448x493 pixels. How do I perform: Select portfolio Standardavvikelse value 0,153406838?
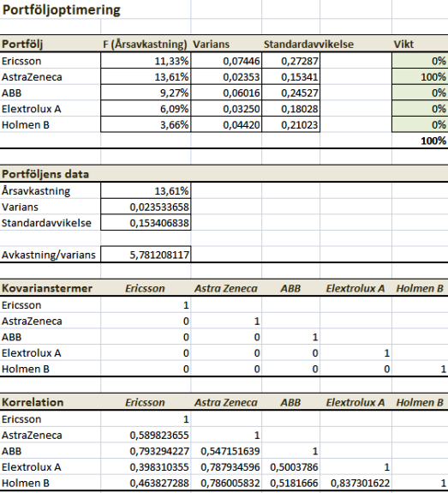pyautogui.click(x=146, y=223)
